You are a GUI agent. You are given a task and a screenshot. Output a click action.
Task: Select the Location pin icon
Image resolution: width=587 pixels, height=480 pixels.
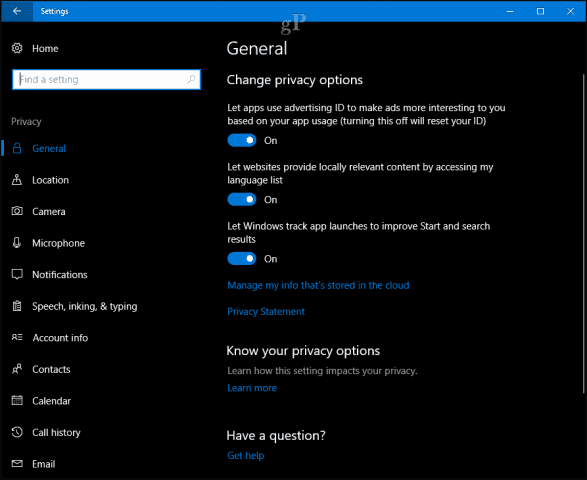pyautogui.click(x=17, y=180)
